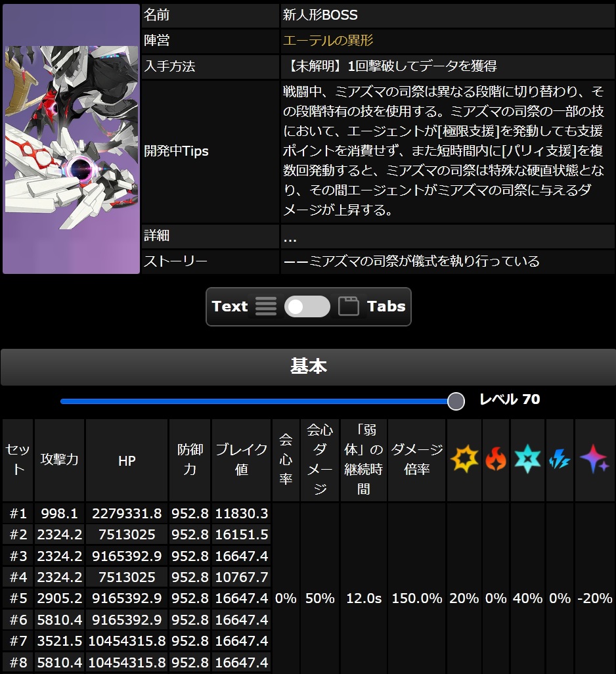Click break value 16151.5 in row #2
This screenshot has width=616, height=674.
[242, 534]
